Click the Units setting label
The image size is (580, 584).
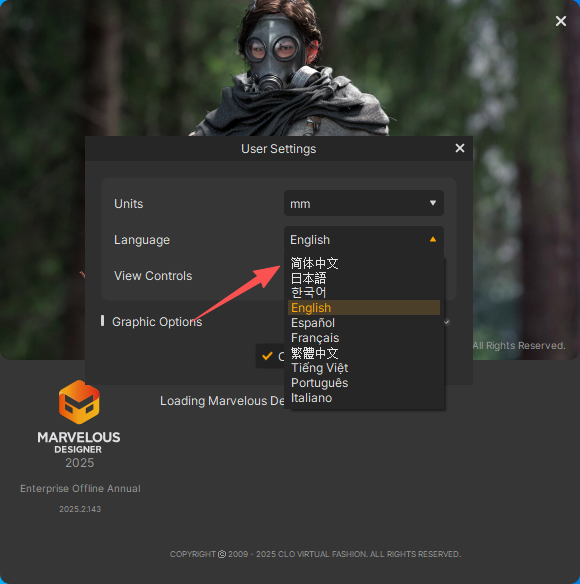click(129, 204)
